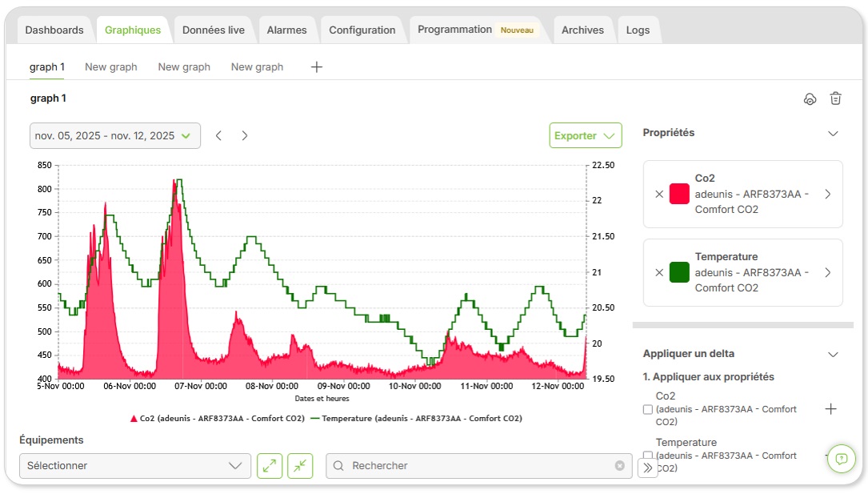
Task: Open the Sélectionner equipment dropdown
Action: point(135,466)
